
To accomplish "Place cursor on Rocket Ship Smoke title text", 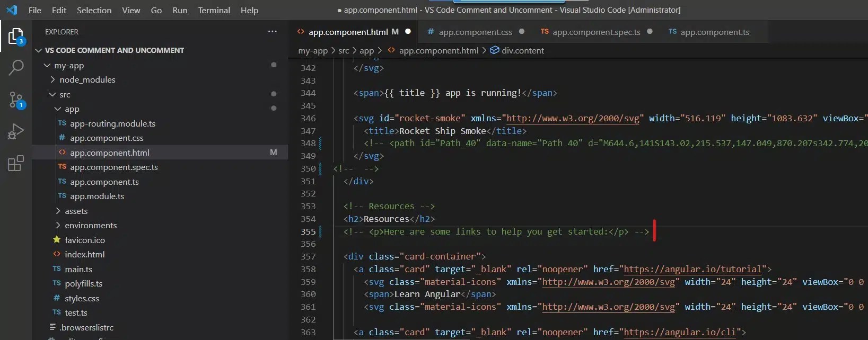I will [442, 131].
